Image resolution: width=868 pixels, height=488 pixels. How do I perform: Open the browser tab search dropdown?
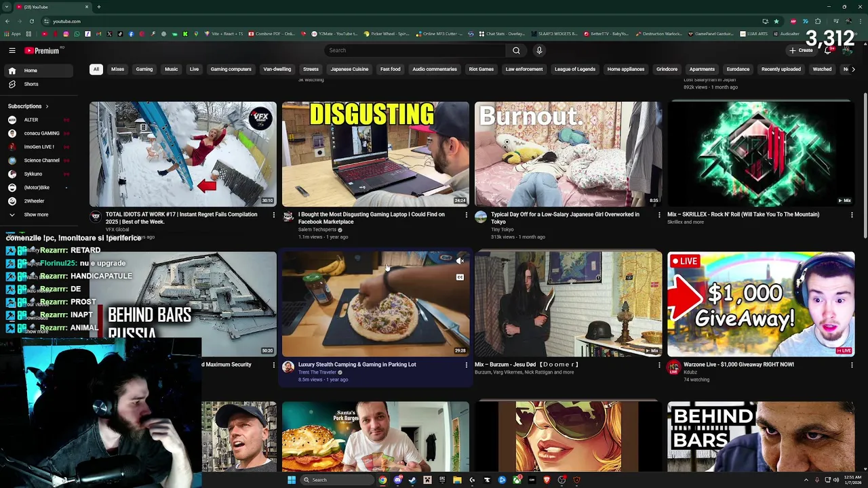(7, 7)
